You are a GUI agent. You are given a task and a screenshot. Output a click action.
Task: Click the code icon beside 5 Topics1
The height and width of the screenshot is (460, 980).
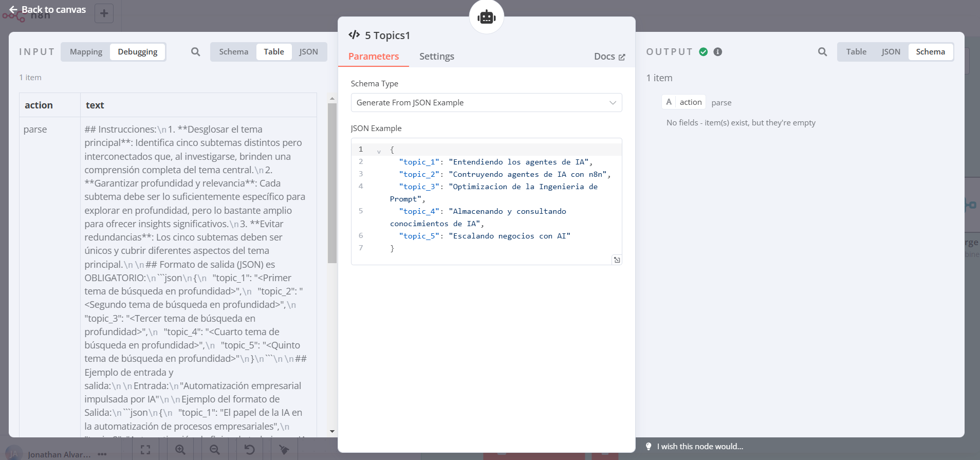click(354, 35)
